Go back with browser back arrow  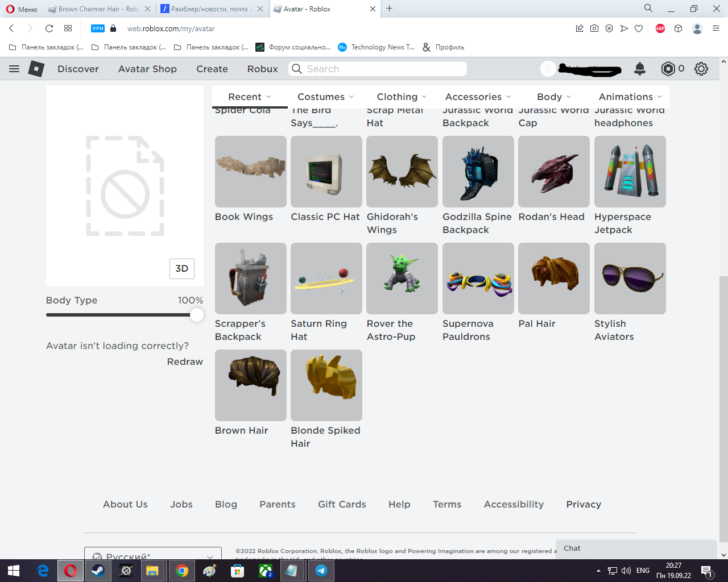click(11, 28)
